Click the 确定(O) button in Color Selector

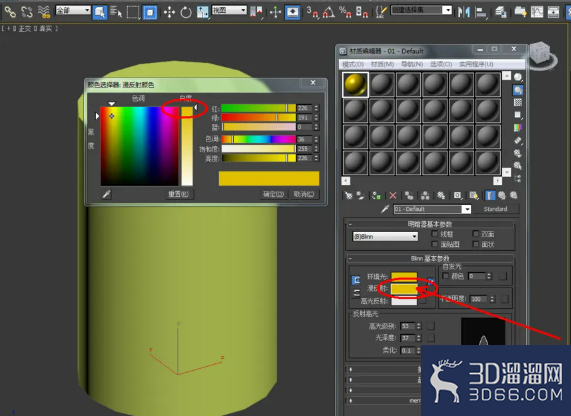pos(273,194)
